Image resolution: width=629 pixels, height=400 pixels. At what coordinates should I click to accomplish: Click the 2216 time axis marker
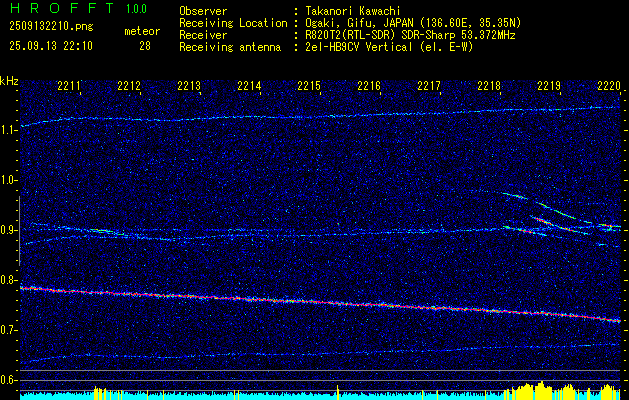369,85
